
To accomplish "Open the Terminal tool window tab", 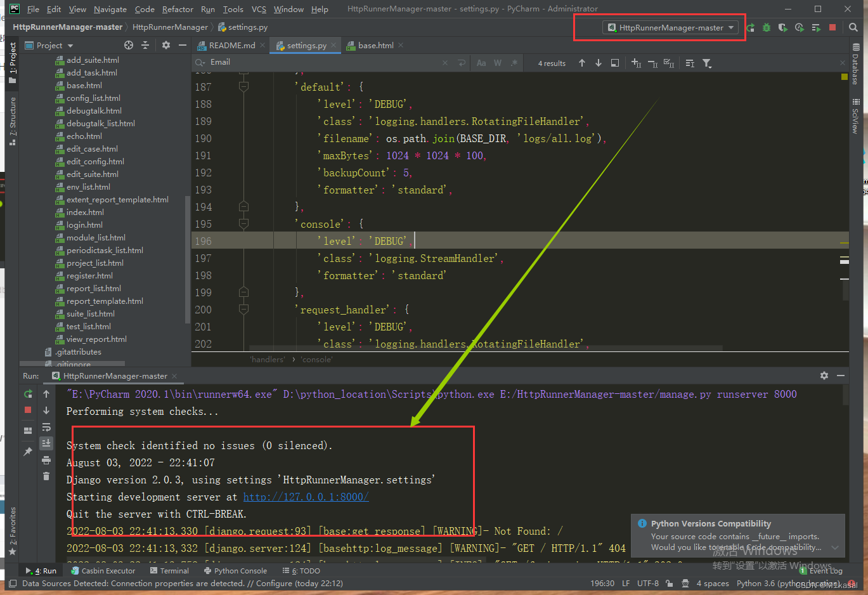I will click(170, 571).
